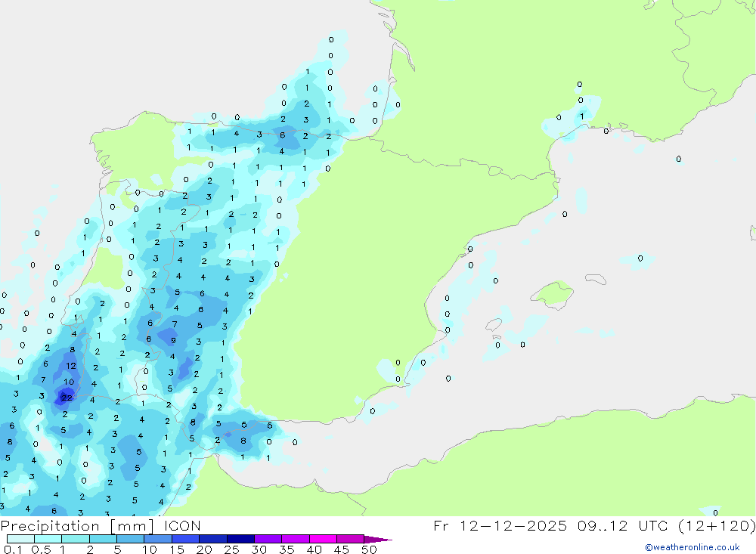Click the 20–25 mm legend color swatch

pyautogui.click(x=213, y=539)
